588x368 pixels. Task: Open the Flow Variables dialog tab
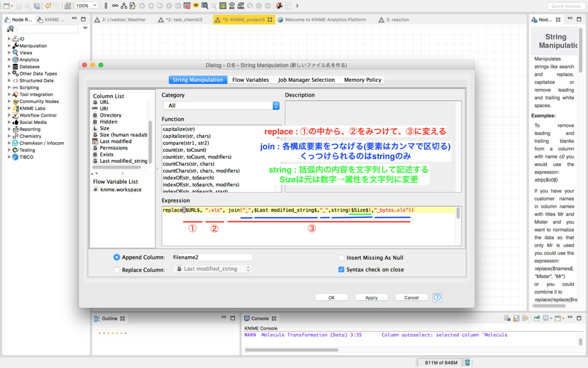(x=250, y=79)
